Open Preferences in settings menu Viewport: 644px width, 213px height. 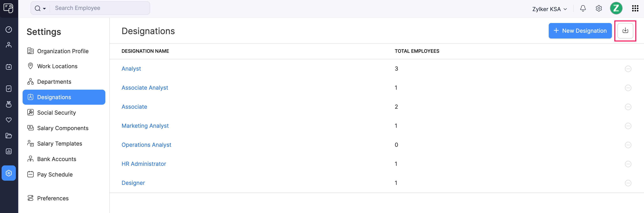click(53, 198)
